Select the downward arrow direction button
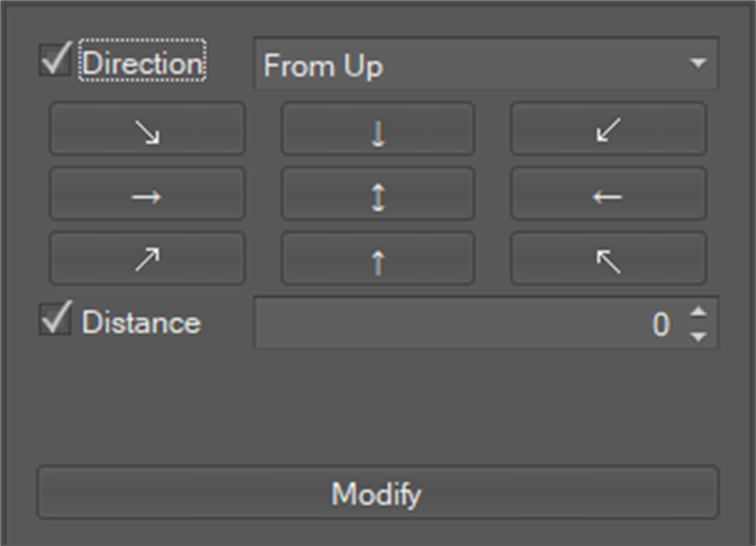This screenshot has height=546, width=756. 378,129
